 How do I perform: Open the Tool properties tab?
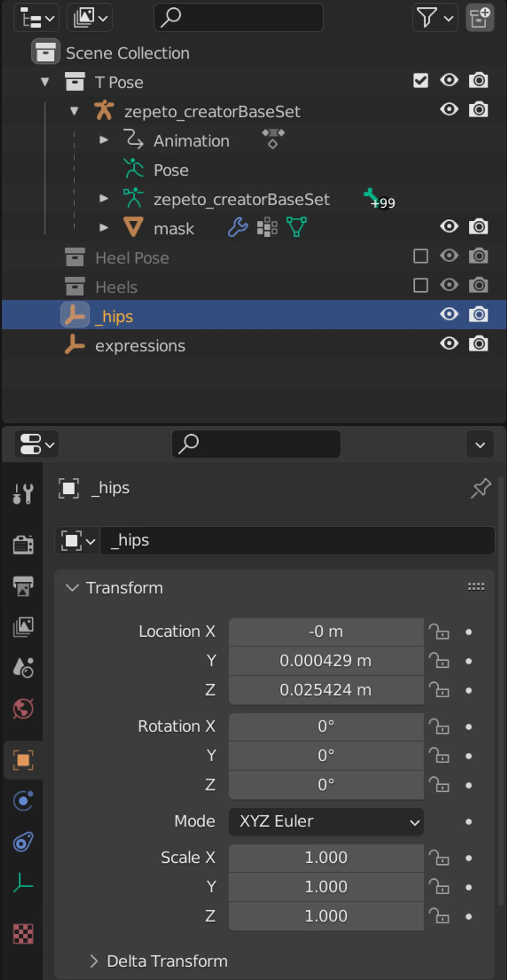(x=23, y=494)
